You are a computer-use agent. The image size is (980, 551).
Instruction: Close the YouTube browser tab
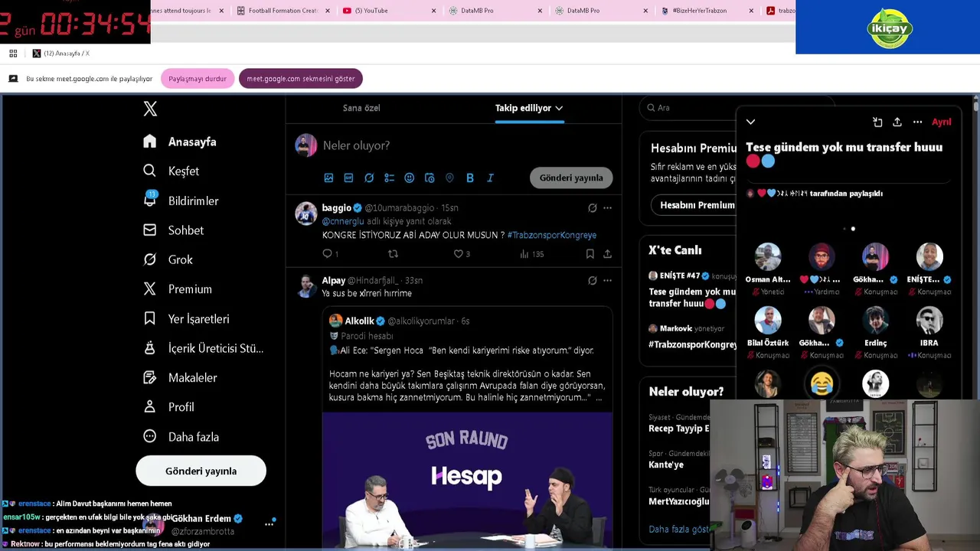coord(434,11)
